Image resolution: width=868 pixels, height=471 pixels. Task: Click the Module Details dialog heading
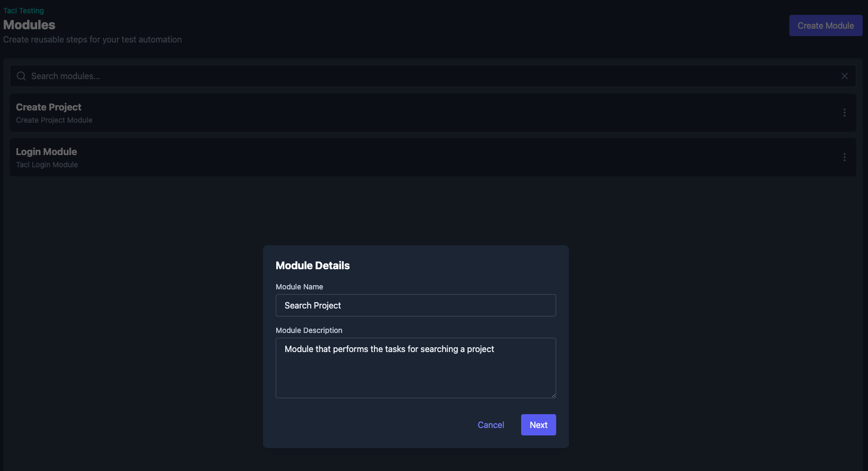click(x=312, y=266)
